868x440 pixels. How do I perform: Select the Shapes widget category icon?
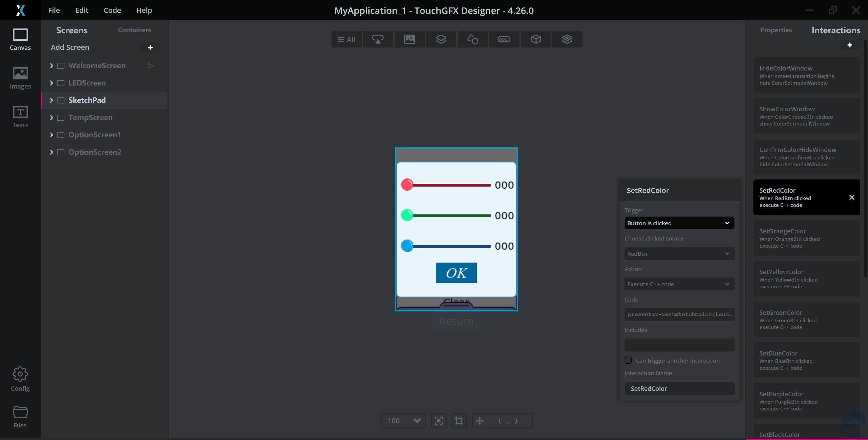[473, 39]
